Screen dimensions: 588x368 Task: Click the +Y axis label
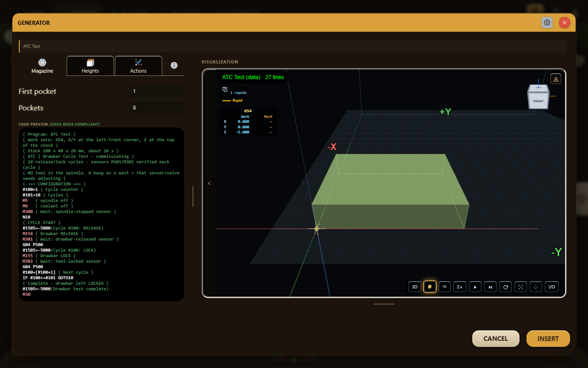[445, 112]
